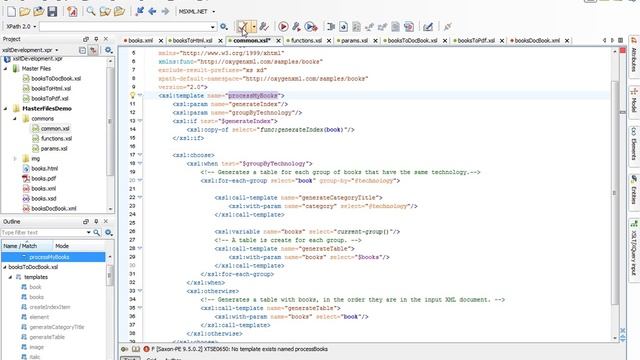
Task: Close the functions.xsl tab
Action: point(329,41)
